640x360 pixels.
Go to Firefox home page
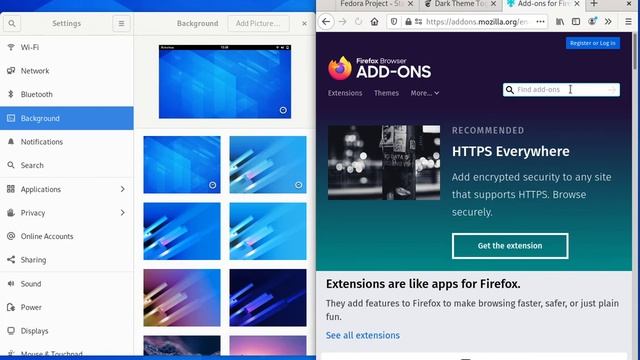point(374,22)
